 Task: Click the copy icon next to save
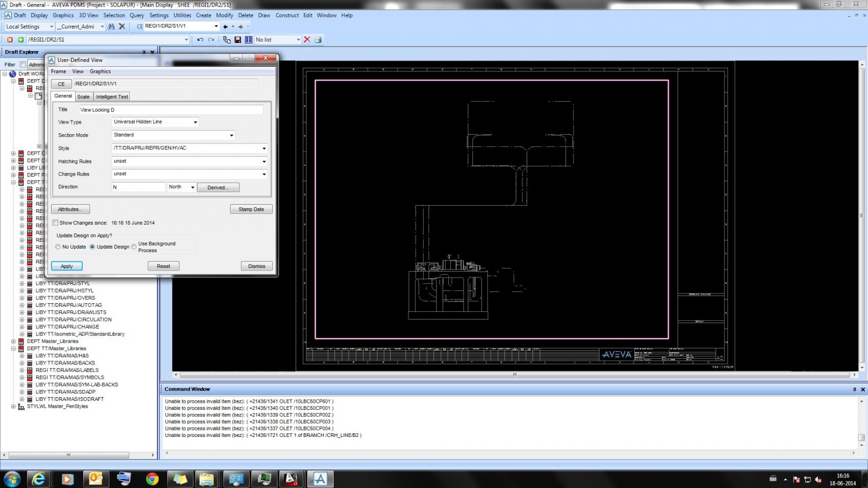point(227,40)
